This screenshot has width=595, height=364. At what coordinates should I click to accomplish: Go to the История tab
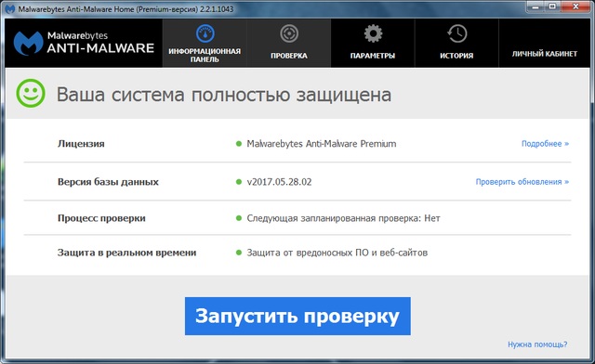coord(456,44)
